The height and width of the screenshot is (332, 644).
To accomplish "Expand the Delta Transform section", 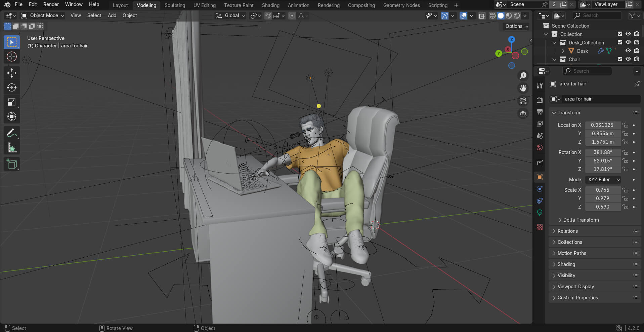I will click(581, 220).
